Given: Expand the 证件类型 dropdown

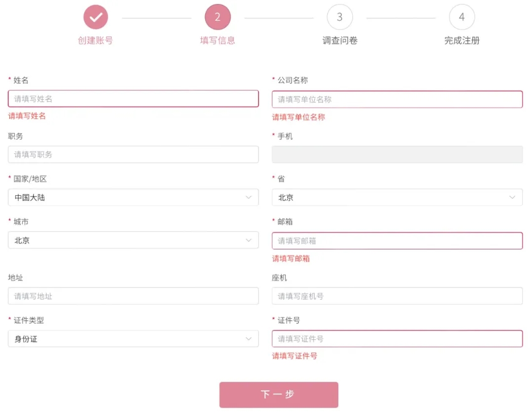Looking at the screenshot, I should (133, 339).
